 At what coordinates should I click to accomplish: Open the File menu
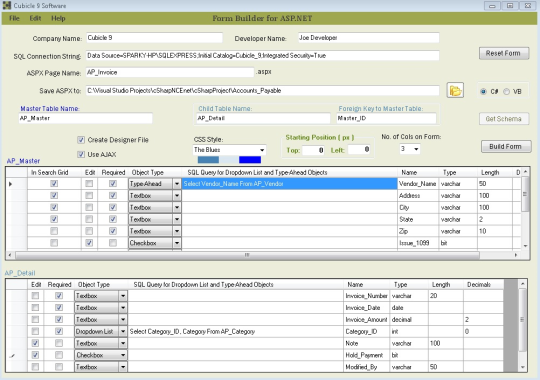14,18
